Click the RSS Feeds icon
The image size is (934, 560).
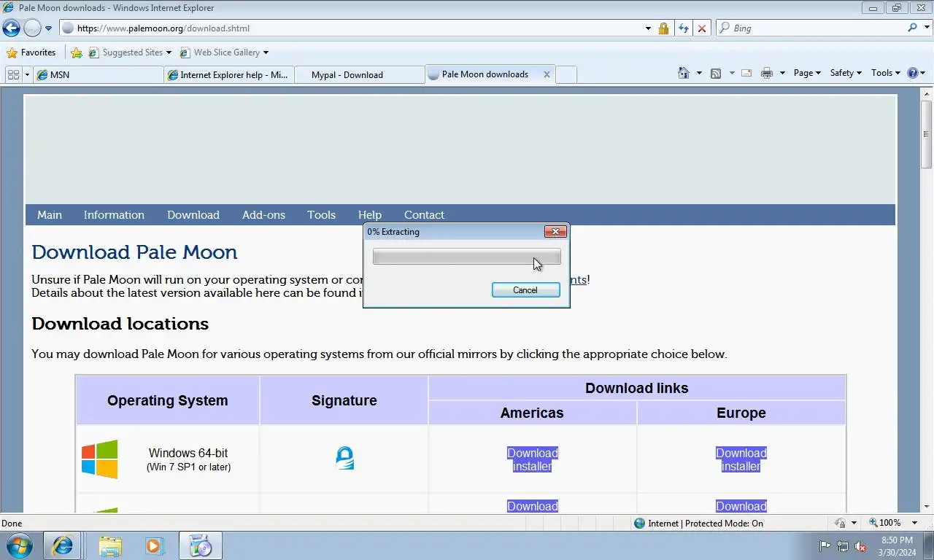coord(716,73)
